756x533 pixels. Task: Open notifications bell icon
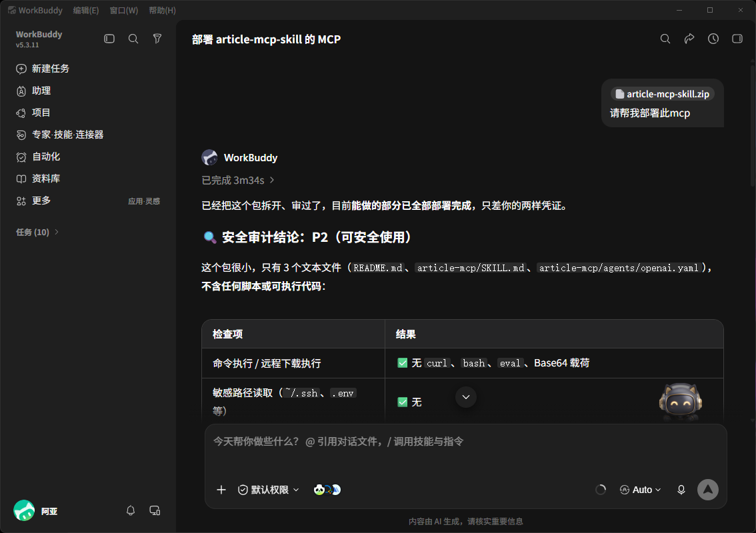pos(131,510)
